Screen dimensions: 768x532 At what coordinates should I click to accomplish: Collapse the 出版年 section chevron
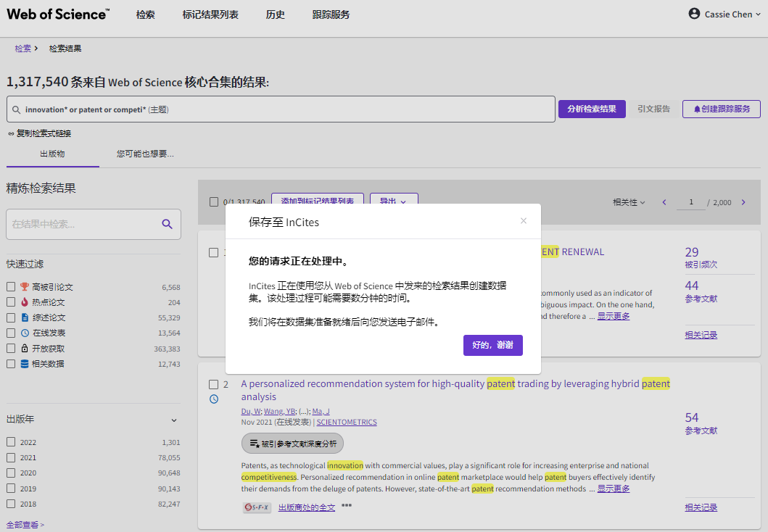pos(174,420)
